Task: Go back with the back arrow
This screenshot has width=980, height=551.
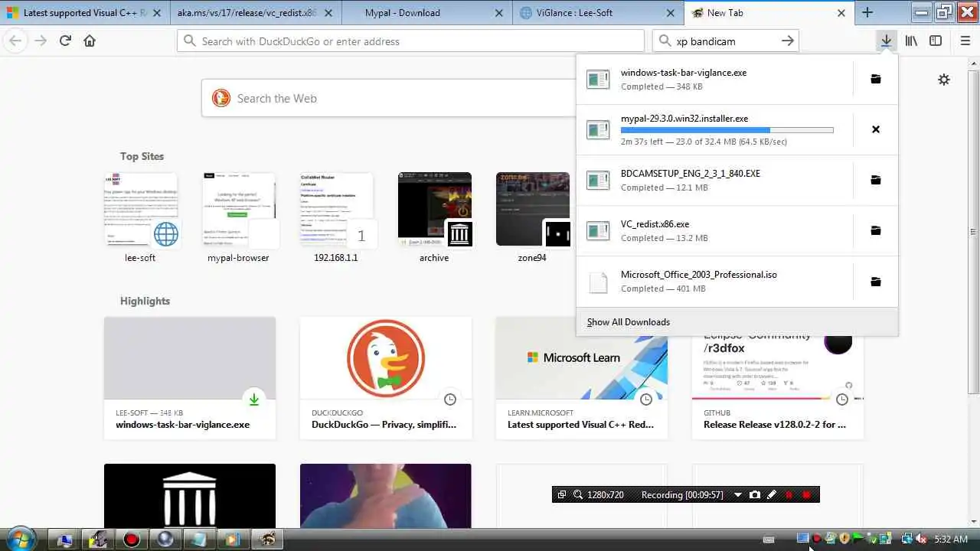Action: click(x=15, y=41)
